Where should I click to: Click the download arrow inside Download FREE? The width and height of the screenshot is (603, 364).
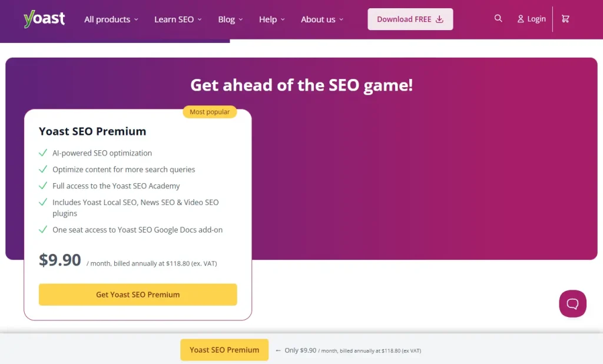pos(439,19)
